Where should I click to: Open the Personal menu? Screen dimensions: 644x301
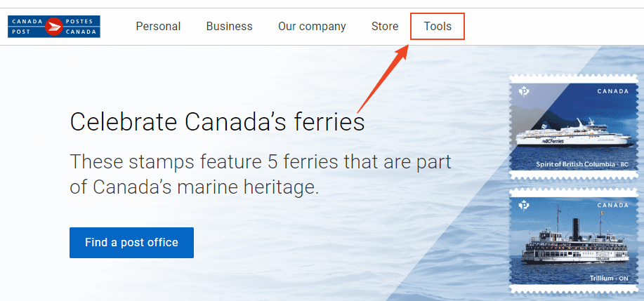coord(158,27)
